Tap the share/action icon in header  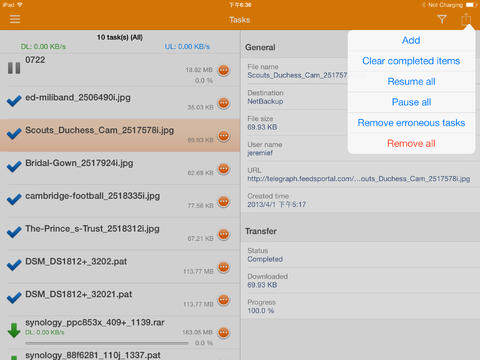click(x=466, y=19)
